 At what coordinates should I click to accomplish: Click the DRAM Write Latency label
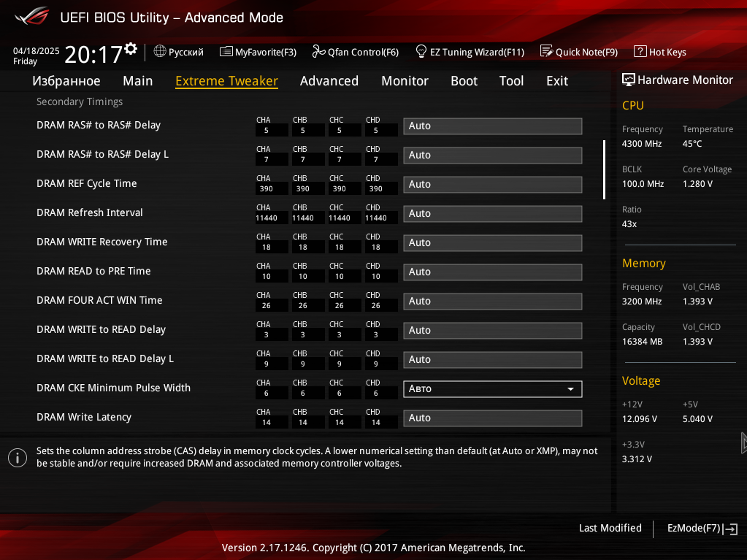pyautogui.click(x=84, y=417)
